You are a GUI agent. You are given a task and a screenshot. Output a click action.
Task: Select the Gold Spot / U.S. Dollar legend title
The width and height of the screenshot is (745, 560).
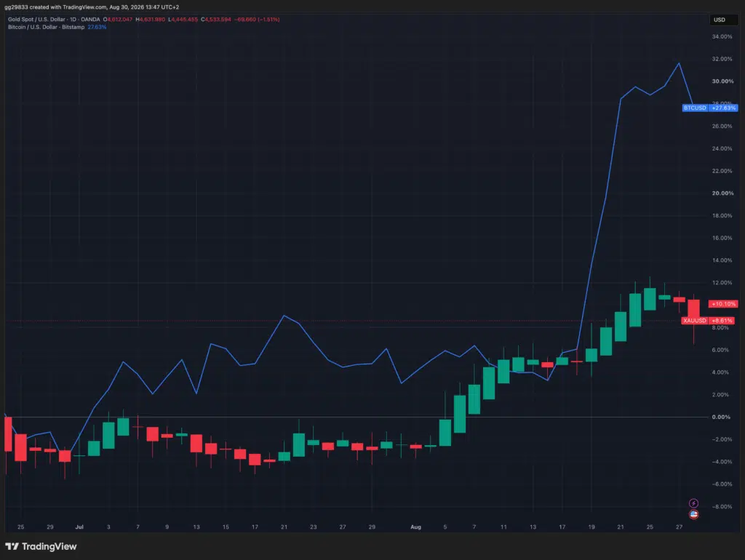[38, 20]
